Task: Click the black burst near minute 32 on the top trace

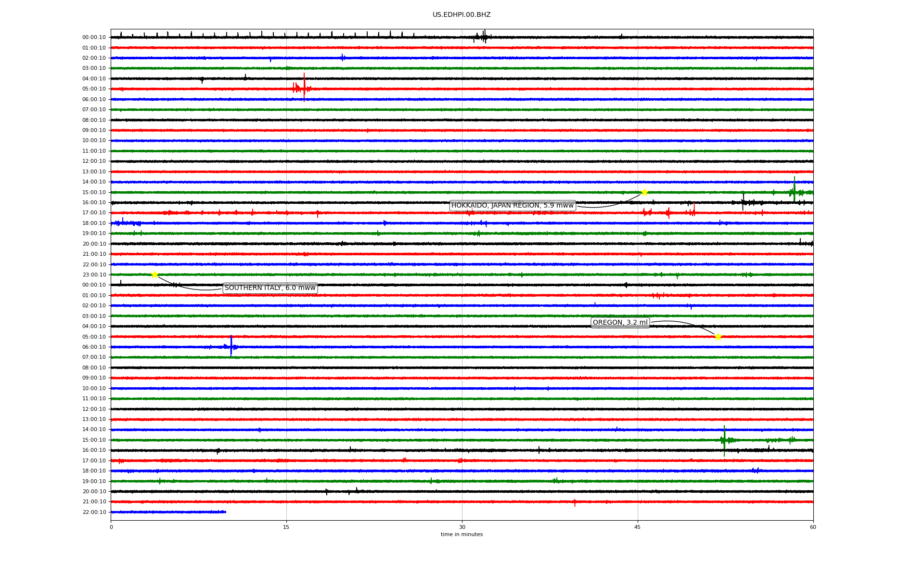Action: 484,37
